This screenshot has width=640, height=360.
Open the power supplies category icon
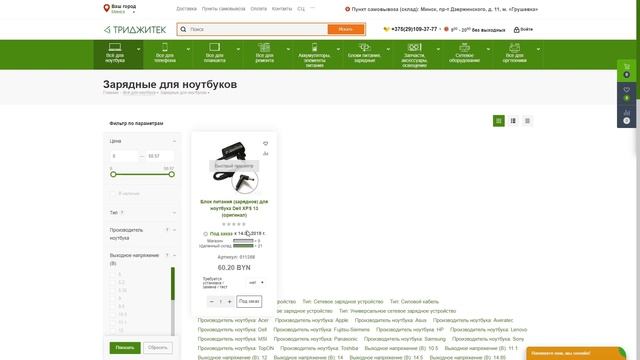(364, 47)
